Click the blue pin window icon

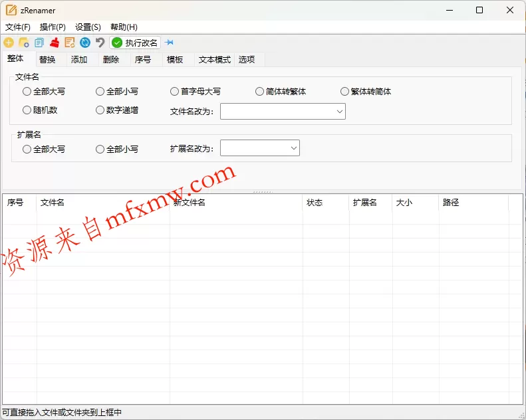pyautogui.click(x=170, y=43)
